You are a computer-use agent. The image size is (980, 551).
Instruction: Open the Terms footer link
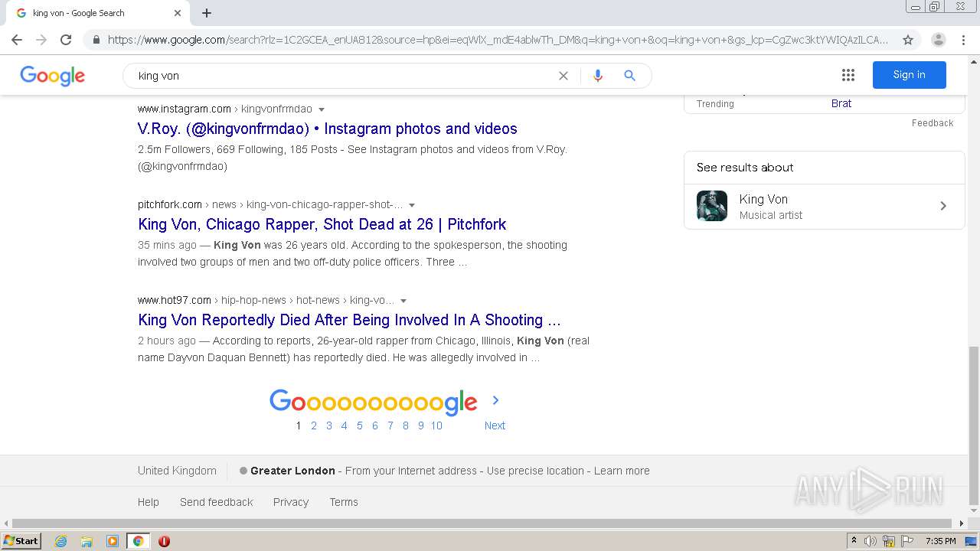(x=344, y=502)
